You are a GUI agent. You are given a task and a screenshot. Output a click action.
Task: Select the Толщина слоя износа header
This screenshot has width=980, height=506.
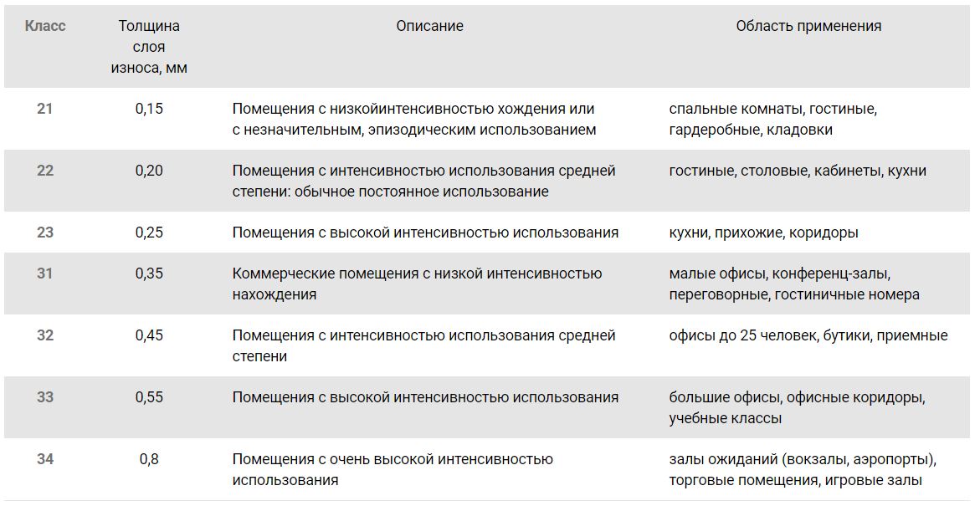click(149, 47)
